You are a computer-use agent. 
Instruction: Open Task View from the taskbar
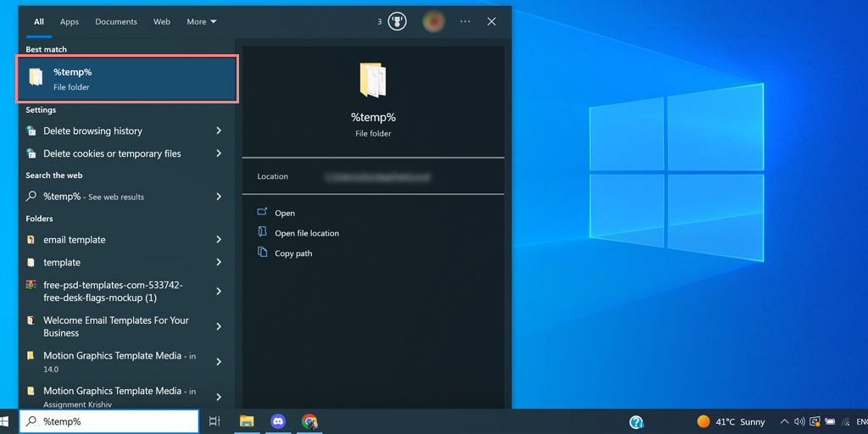pyautogui.click(x=214, y=422)
